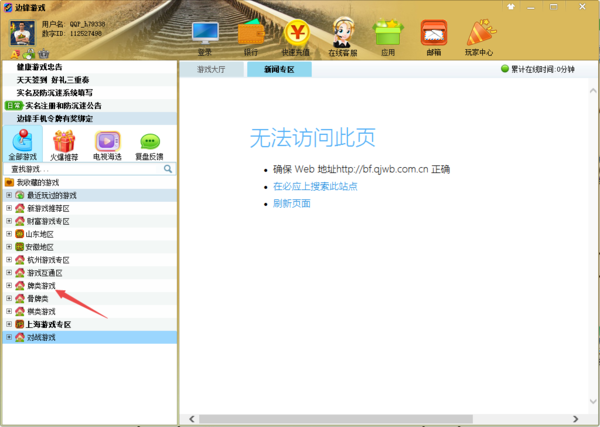Viewport: 600px width, 427px height.
Task: Switch to the 新闻专区 tab
Action: [x=279, y=69]
